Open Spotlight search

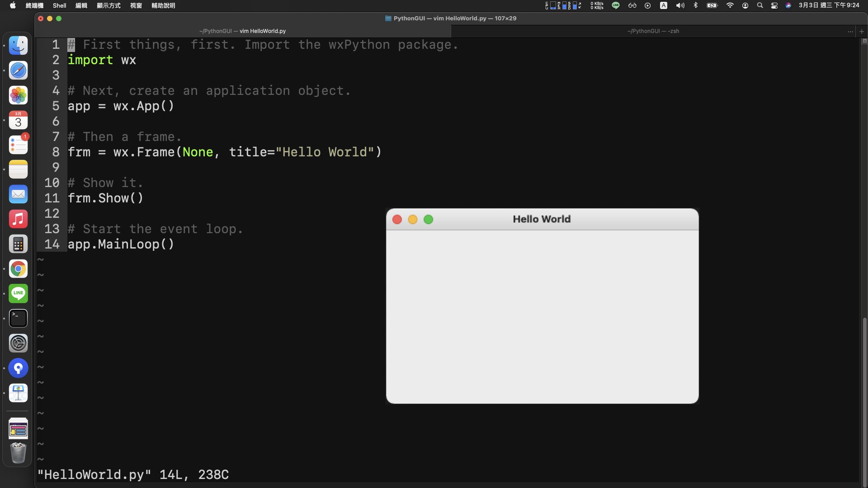pos(760,5)
